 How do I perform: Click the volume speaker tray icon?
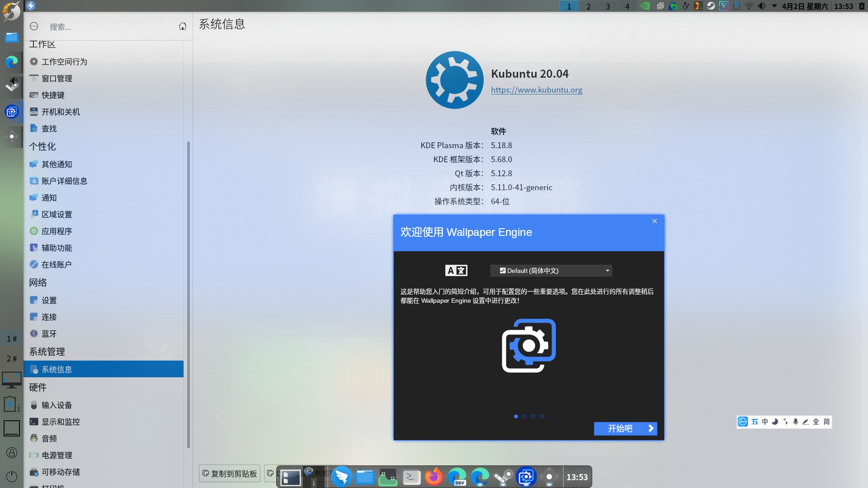[762, 6]
